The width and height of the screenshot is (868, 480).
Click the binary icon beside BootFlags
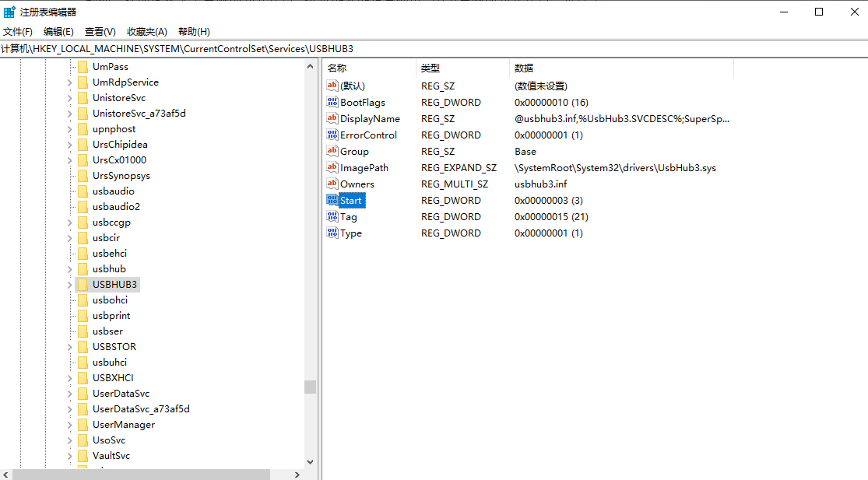[x=332, y=102]
